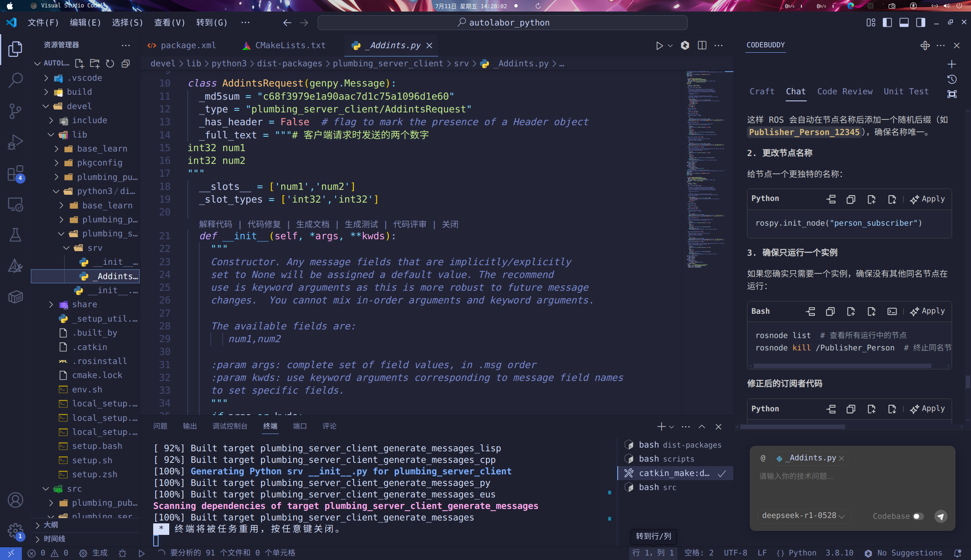Open the Search view in activity bar
Viewport: 971px width, 560px height.
[15, 80]
